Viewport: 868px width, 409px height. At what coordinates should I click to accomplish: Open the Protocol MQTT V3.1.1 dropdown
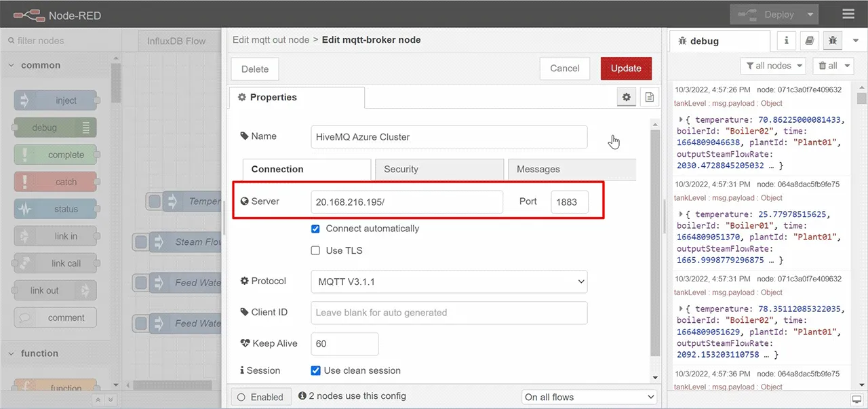point(449,281)
